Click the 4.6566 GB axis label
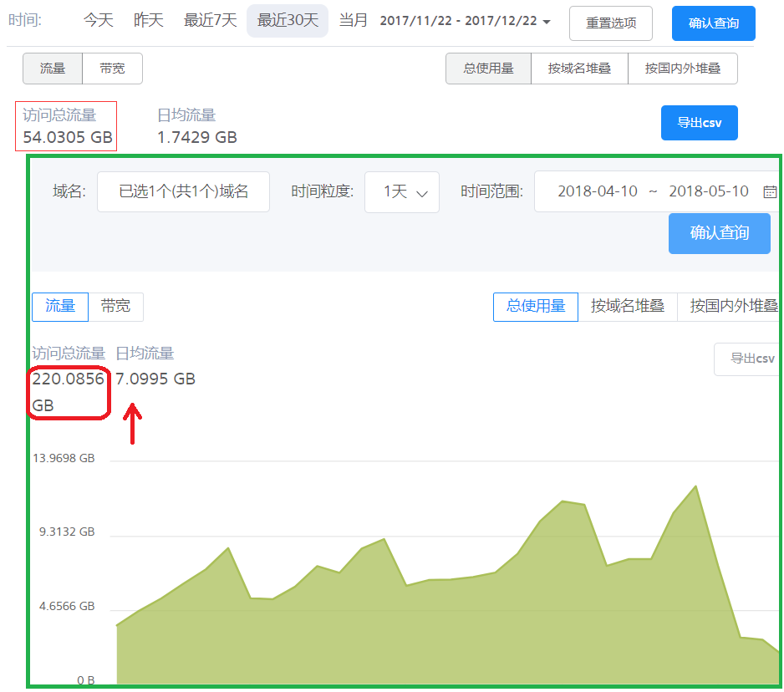784x692 pixels. (x=67, y=607)
